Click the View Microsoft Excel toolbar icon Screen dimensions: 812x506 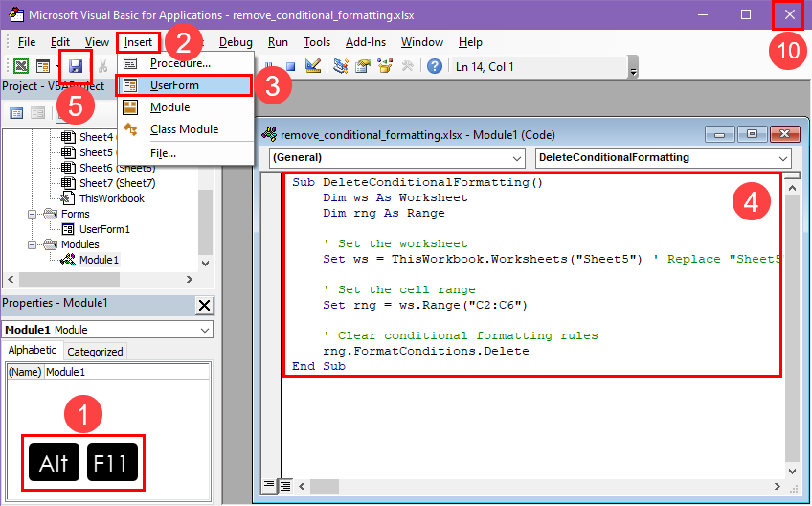[21, 66]
